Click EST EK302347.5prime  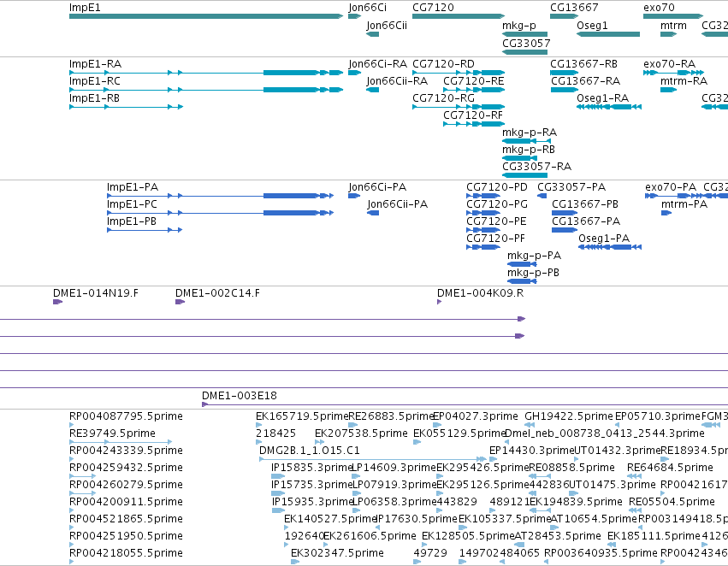[295, 562]
